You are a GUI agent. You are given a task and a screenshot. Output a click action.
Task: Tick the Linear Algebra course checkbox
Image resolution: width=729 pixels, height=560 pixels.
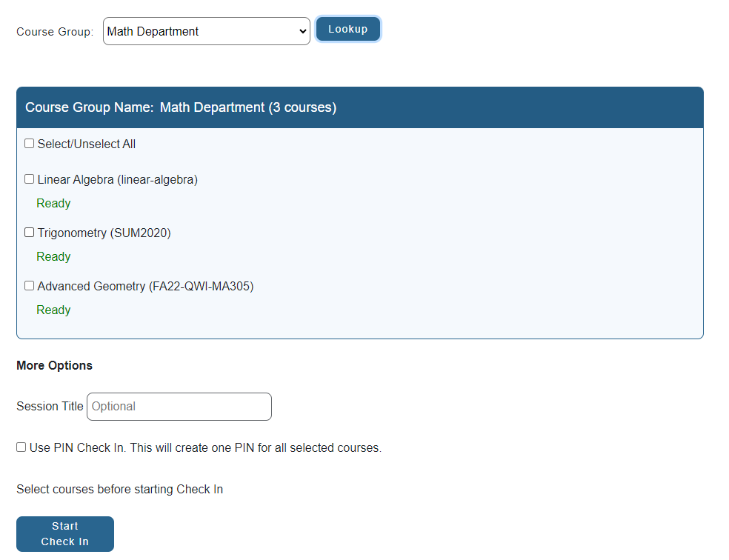coord(30,179)
